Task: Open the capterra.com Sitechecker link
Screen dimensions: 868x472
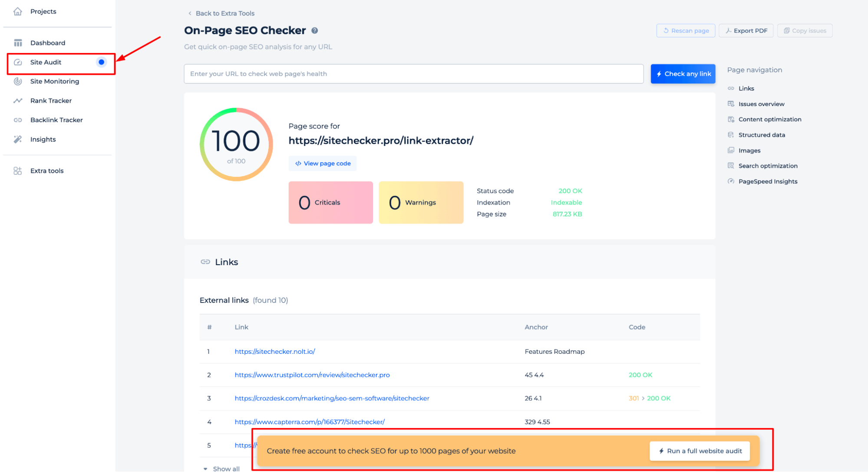Action: point(310,422)
